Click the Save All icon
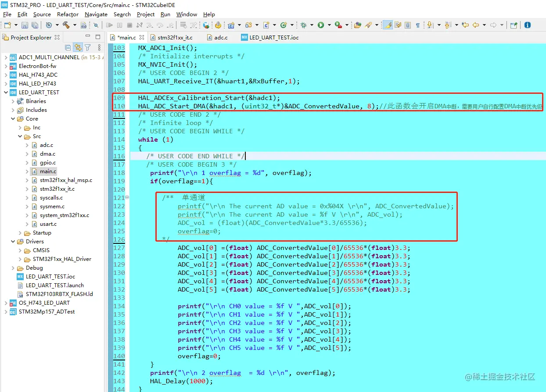The height and width of the screenshot is (392, 546). (x=35, y=25)
